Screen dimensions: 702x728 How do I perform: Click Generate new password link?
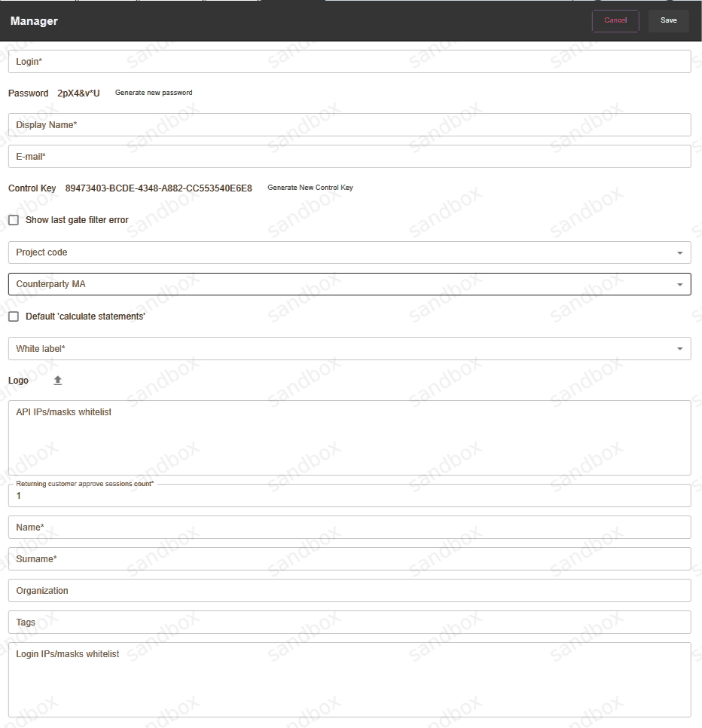tap(154, 93)
